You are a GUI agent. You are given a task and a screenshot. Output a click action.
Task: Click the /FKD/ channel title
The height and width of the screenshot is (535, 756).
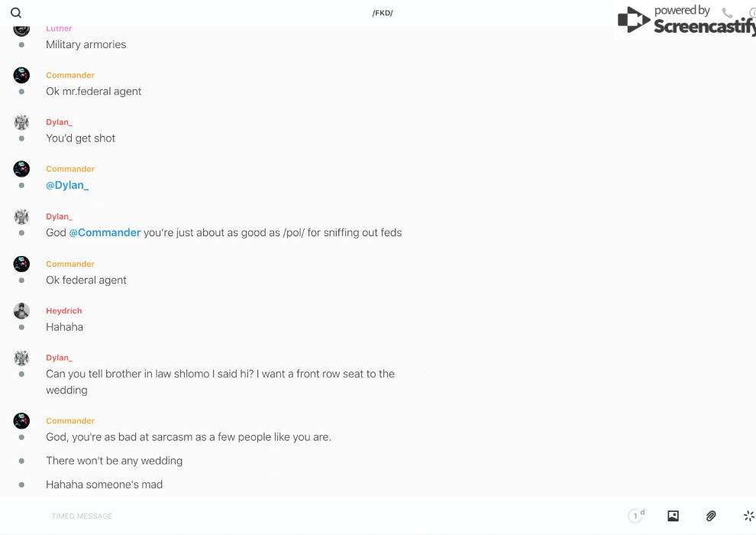[x=383, y=13]
